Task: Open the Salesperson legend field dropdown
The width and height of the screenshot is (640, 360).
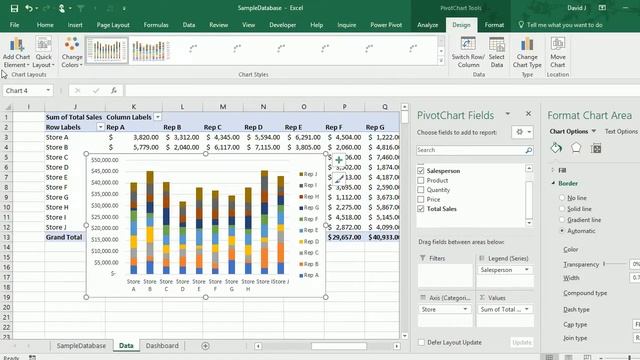Action: 527,270
